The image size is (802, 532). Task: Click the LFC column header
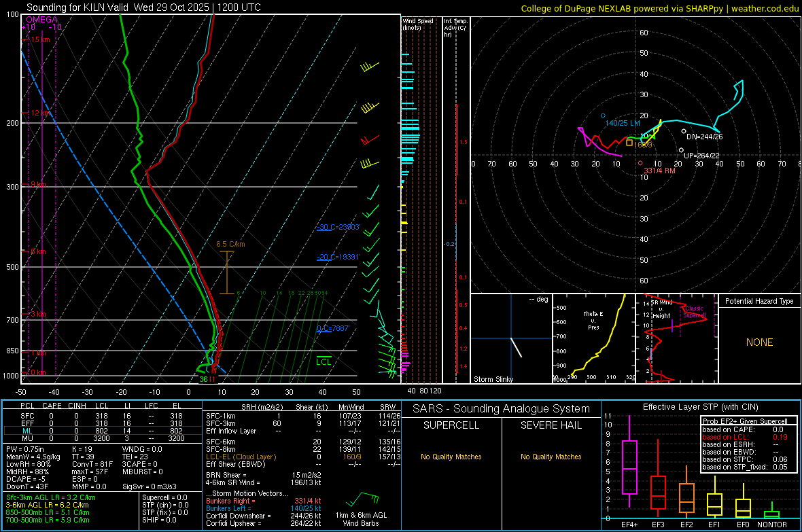152,406
